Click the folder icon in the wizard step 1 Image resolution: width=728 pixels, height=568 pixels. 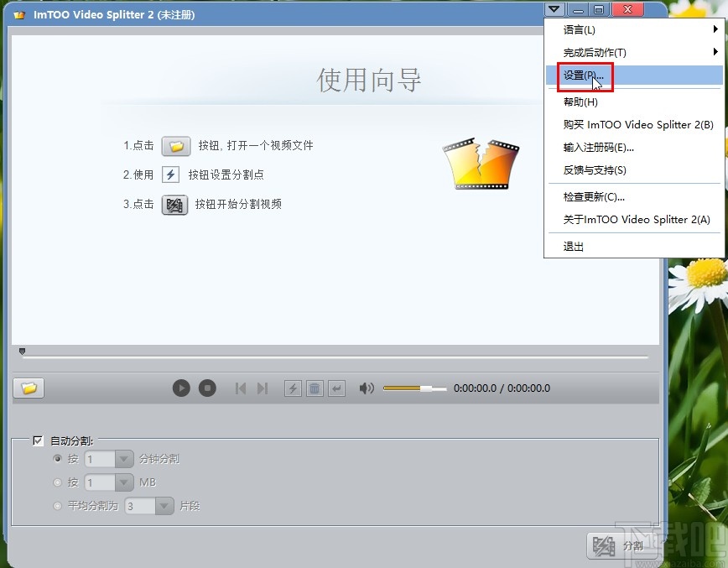176,146
